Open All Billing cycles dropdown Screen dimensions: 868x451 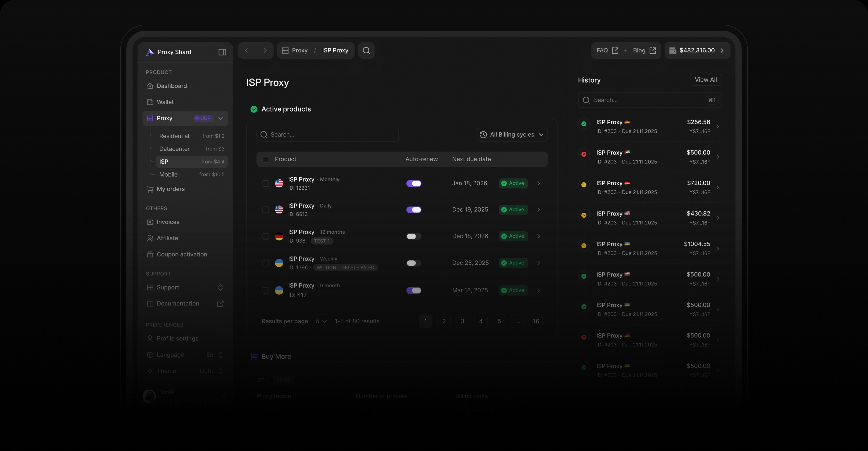512,134
